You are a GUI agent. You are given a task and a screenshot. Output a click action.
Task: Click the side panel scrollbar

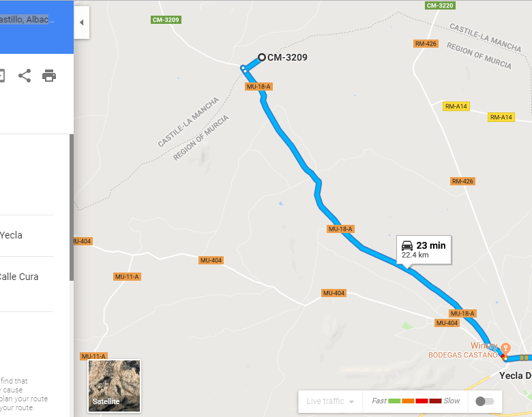click(x=72, y=208)
